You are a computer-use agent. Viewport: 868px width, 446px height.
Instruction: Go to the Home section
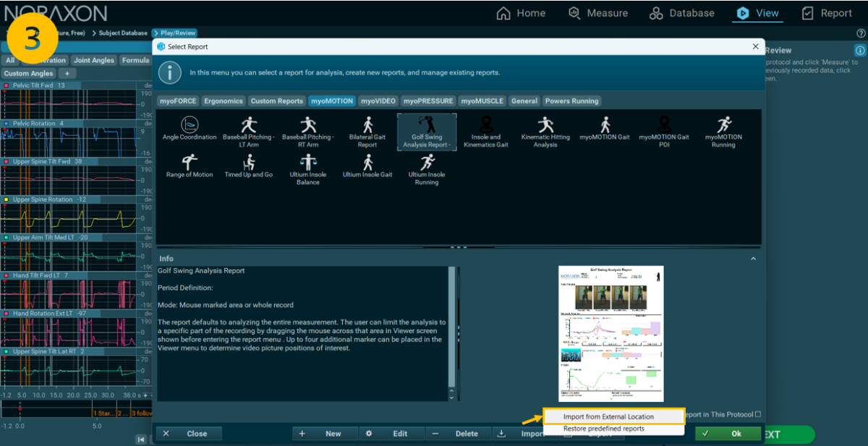[x=521, y=13]
